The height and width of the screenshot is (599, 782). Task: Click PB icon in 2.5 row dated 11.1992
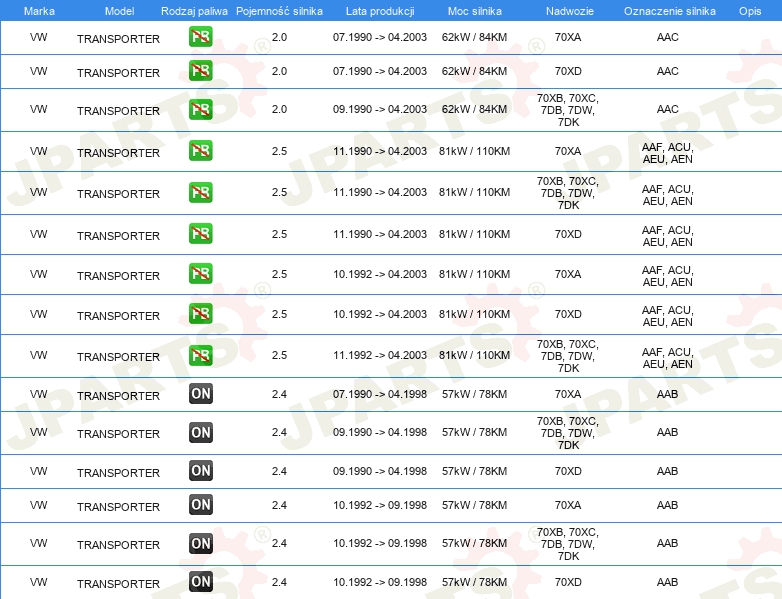pyautogui.click(x=200, y=355)
